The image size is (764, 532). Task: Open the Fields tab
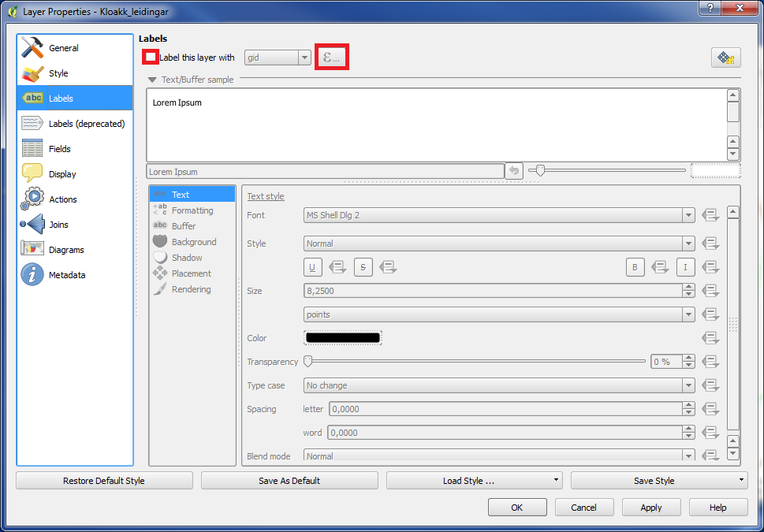coord(75,149)
